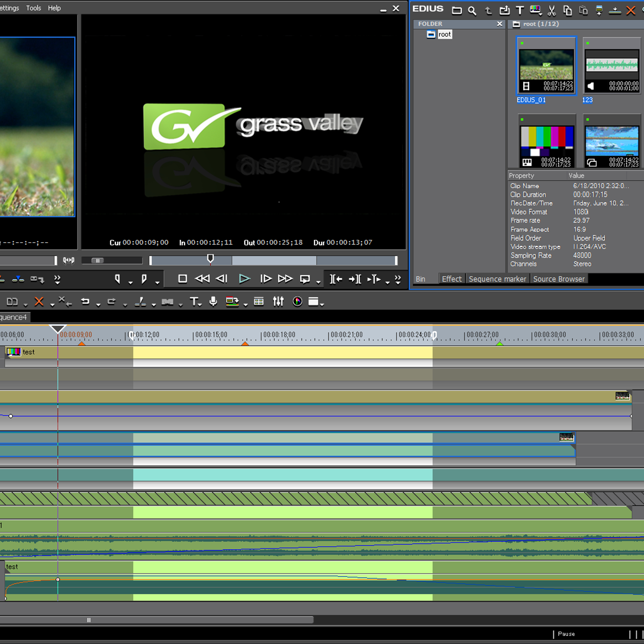This screenshot has height=644, width=644.
Task: Stop playback in the recorder
Action: pyautogui.click(x=182, y=279)
